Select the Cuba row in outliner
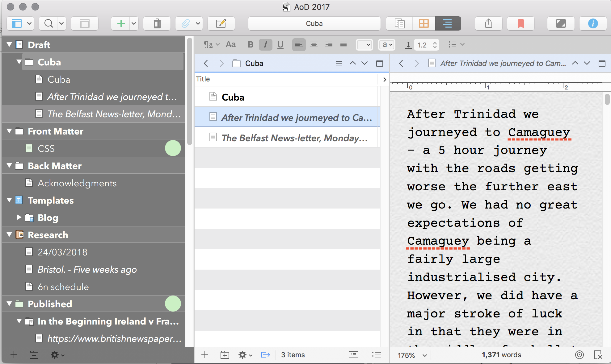Viewport: 611px width, 364px height. click(x=286, y=97)
